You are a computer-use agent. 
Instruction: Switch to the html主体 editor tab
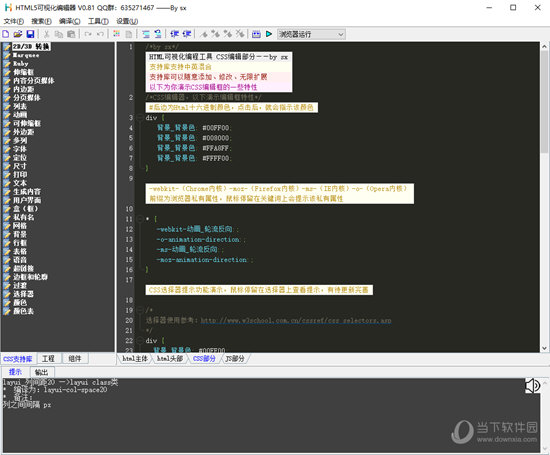pos(135,359)
